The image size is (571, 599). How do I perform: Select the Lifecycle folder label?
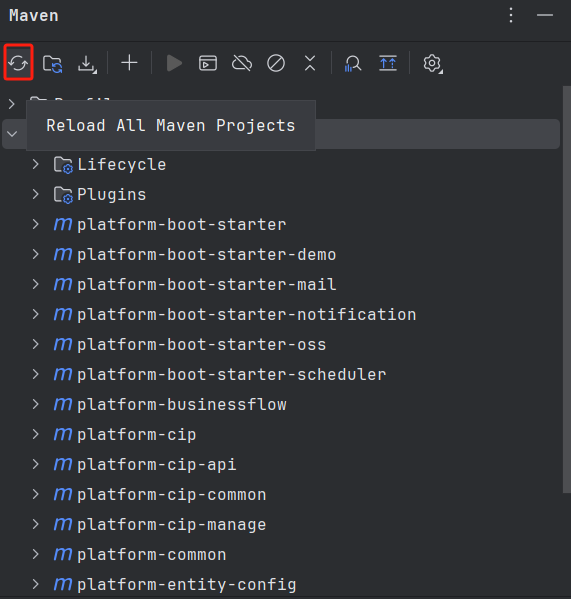tap(121, 165)
